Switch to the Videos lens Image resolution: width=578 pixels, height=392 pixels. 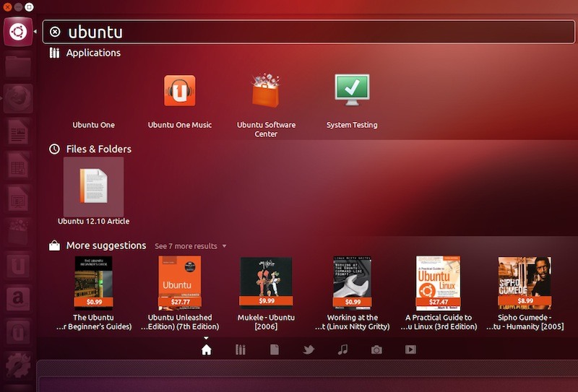(410, 349)
